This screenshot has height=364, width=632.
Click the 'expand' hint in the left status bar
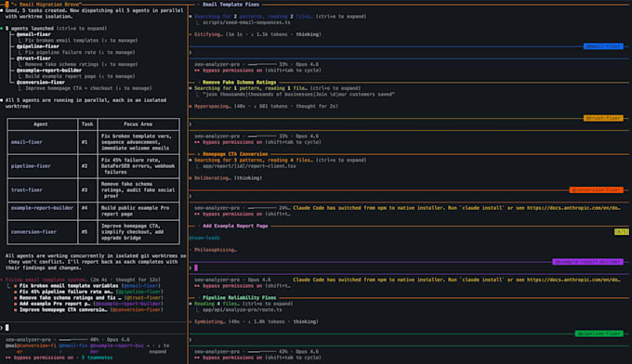click(158, 352)
